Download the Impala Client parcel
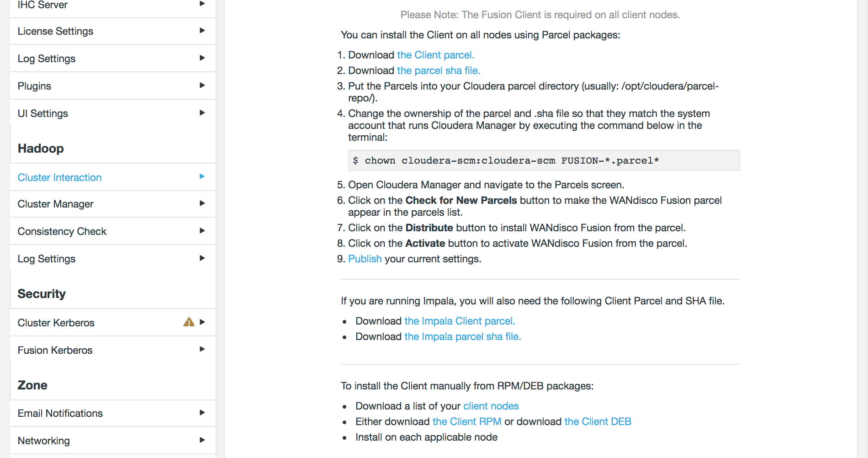Screen dimensions: 868x458 click(x=459, y=321)
